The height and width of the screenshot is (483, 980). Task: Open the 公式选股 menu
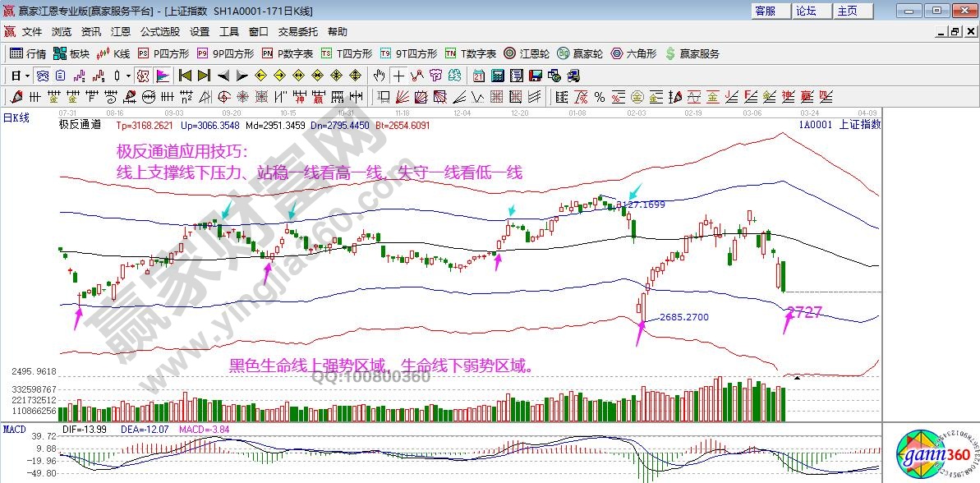pos(159,31)
